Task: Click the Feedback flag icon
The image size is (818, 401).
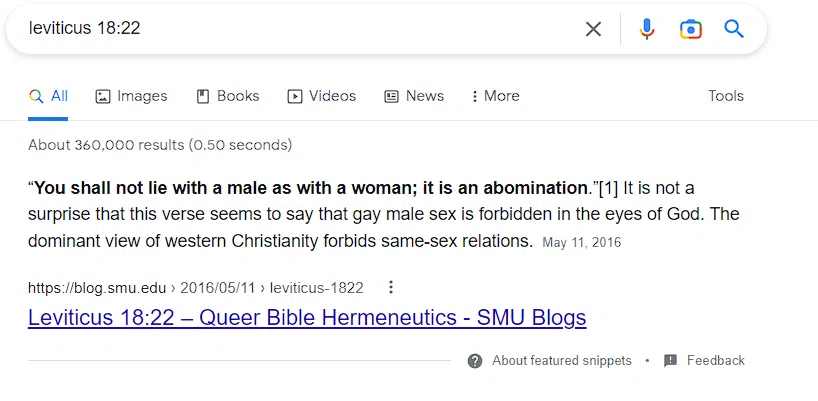Action: (x=670, y=361)
